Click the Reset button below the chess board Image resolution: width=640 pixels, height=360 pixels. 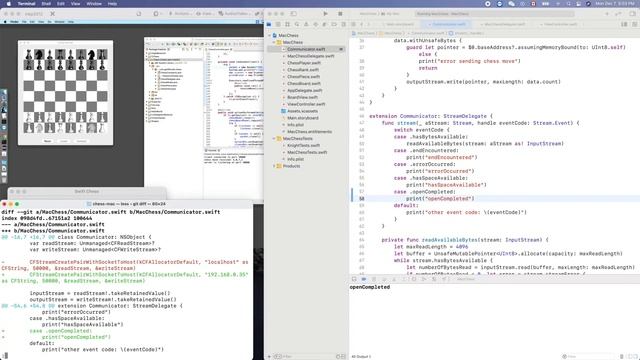pyautogui.click(x=48, y=141)
